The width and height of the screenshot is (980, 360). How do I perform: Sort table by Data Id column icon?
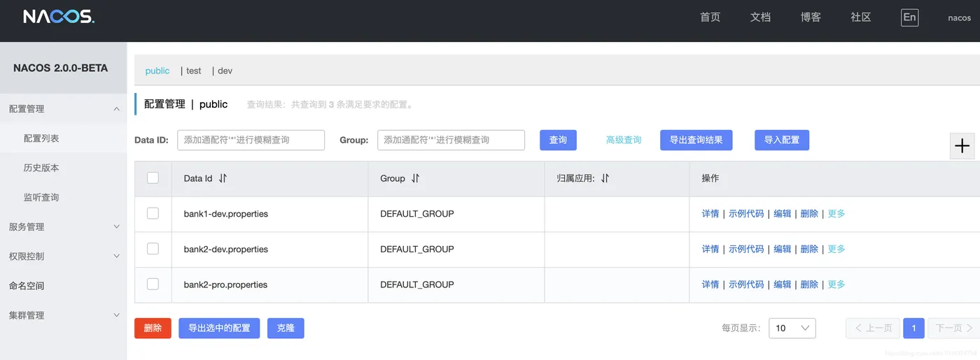pos(223,178)
